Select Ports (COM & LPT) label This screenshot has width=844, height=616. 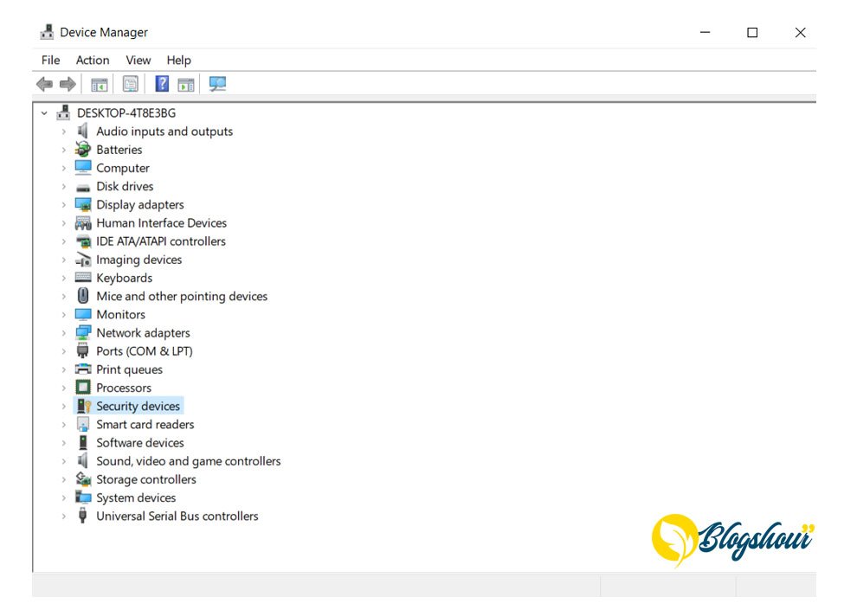pos(145,351)
